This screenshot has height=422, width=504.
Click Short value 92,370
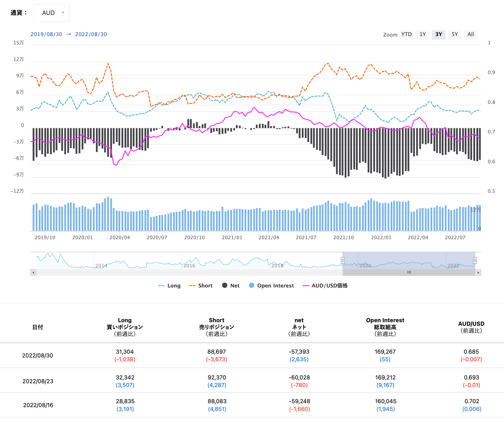coord(217,378)
